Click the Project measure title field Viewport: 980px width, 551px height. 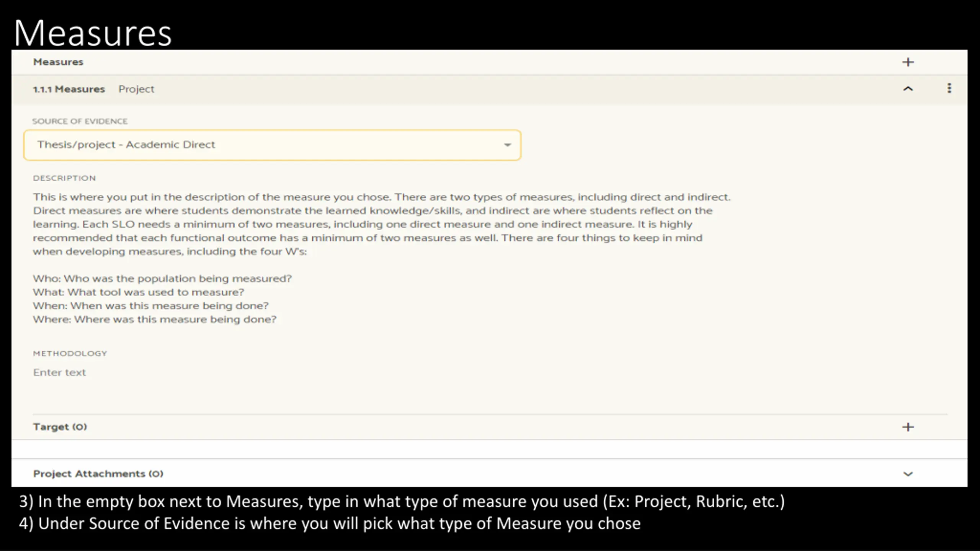pos(136,89)
